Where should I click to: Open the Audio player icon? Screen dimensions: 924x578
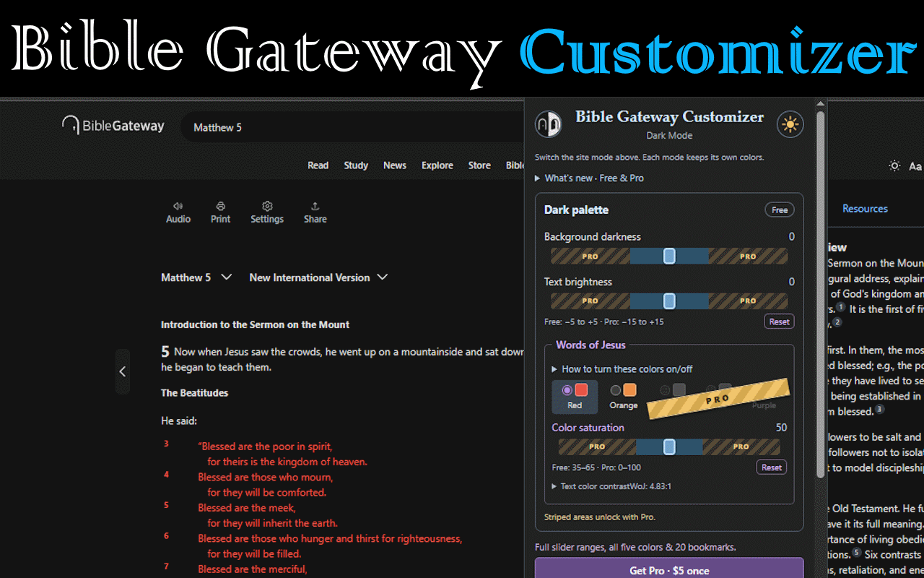tap(178, 206)
